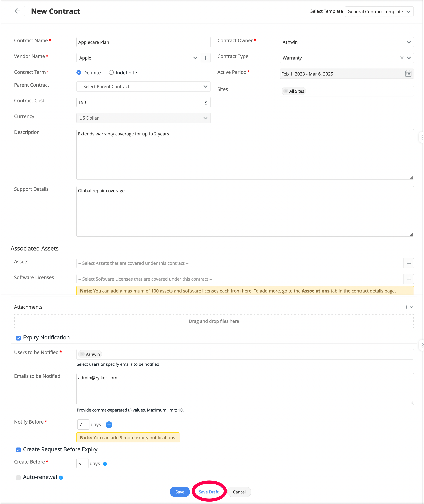Clear the Warranty contract type selection
This screenshot has height=504, width=424.
point(402,58)
